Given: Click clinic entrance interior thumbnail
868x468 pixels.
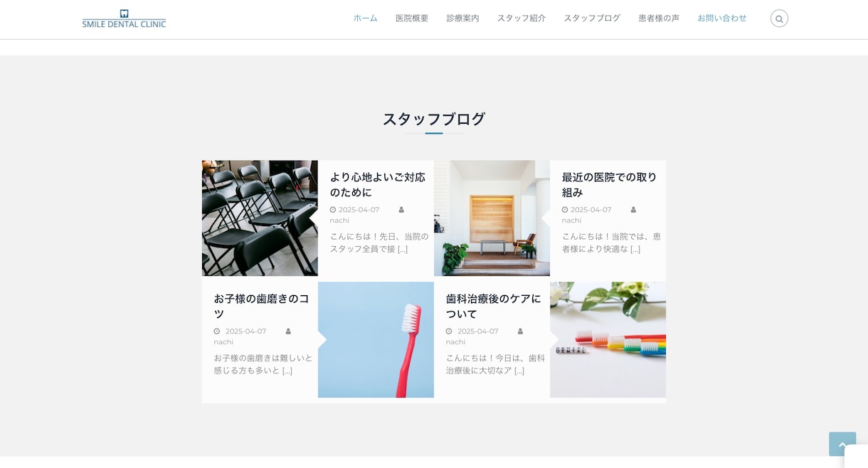Looking at the screenshot, I should [x=492, y=218].
